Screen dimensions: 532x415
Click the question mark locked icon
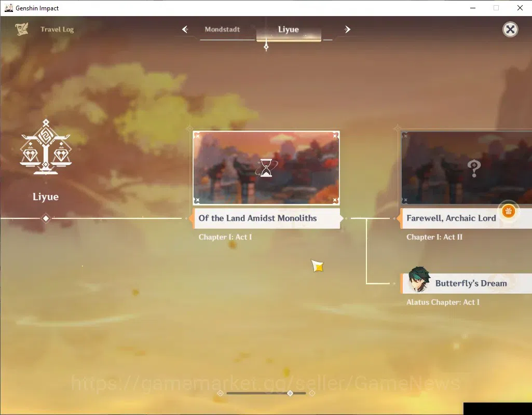pos(474,169)
